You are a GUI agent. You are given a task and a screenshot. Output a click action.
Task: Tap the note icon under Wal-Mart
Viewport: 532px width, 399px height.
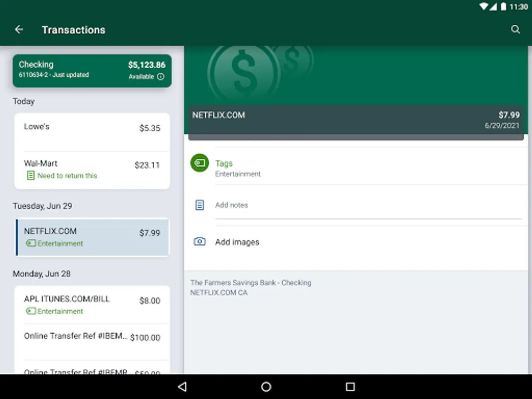[x=30, y=176]
